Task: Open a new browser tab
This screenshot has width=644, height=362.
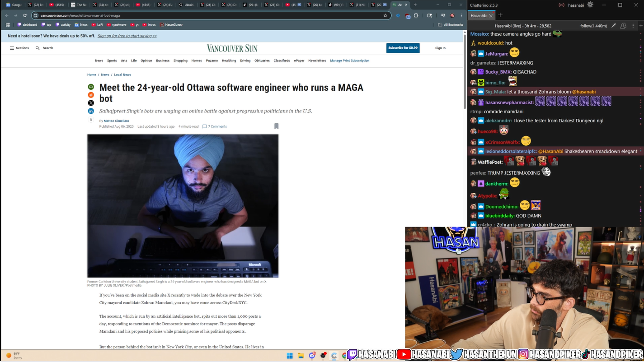Action: [x=415, y=5]
